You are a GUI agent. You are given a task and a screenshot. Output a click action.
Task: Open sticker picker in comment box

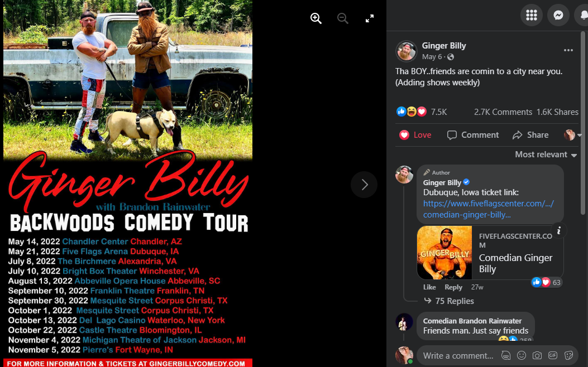pyautogui.click(x=568, y=355)
